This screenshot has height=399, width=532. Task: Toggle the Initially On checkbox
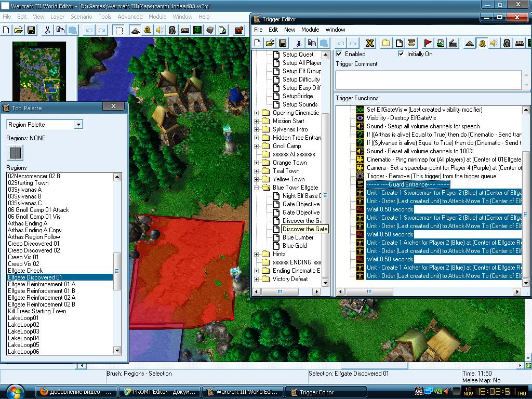tap(401, 54)
